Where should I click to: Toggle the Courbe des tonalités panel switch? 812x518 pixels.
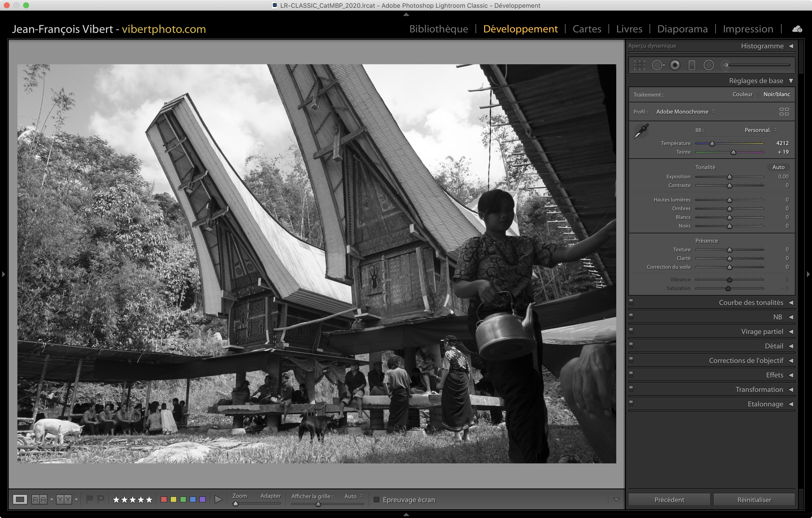(x=631, y=302)
